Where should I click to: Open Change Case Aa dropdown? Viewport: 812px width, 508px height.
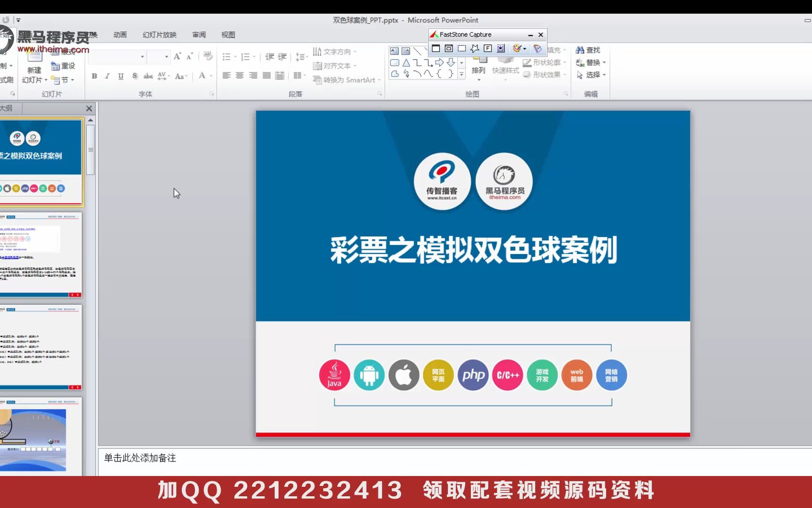click(181, 76)
